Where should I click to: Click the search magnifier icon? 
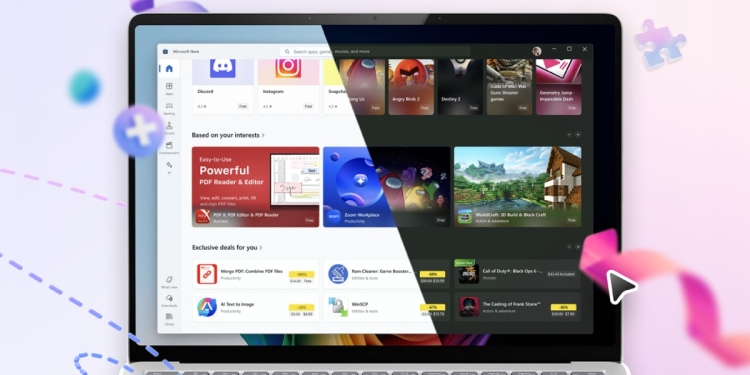(287, 51)
